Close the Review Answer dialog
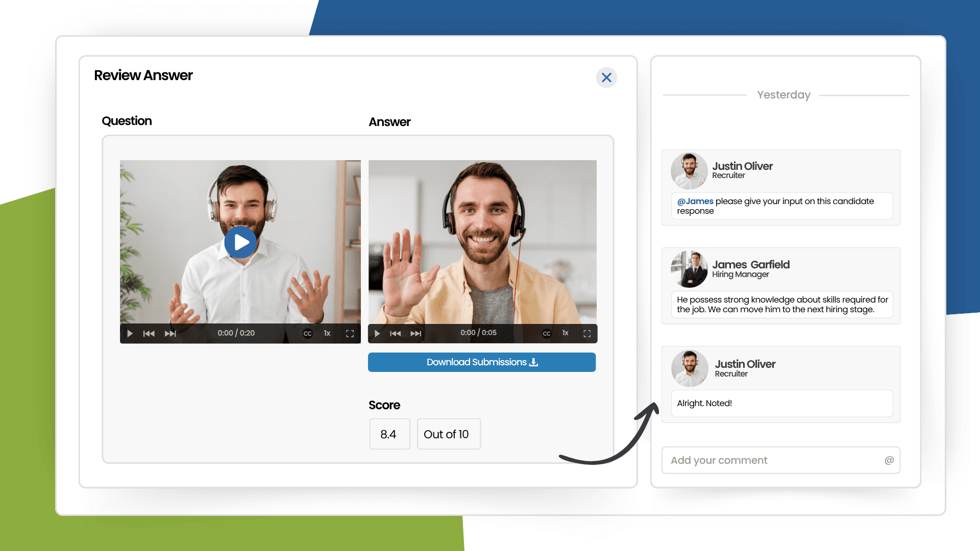The width and height of the screenshot is (980, 551). 606,78
